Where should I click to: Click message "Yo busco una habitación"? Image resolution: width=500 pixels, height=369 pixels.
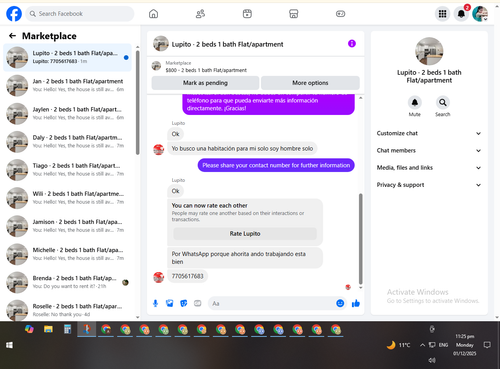(242, 149)
